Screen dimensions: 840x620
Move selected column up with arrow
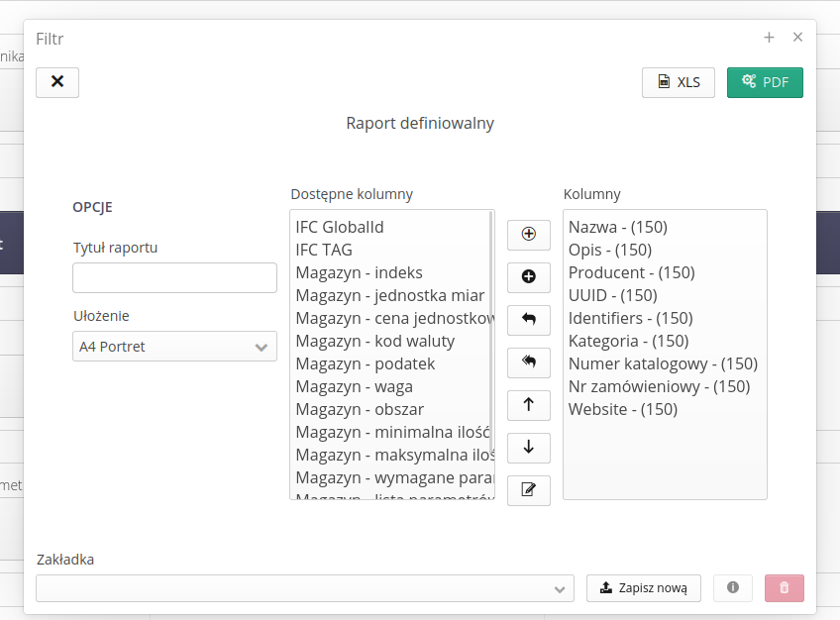(x=528, y=405)
